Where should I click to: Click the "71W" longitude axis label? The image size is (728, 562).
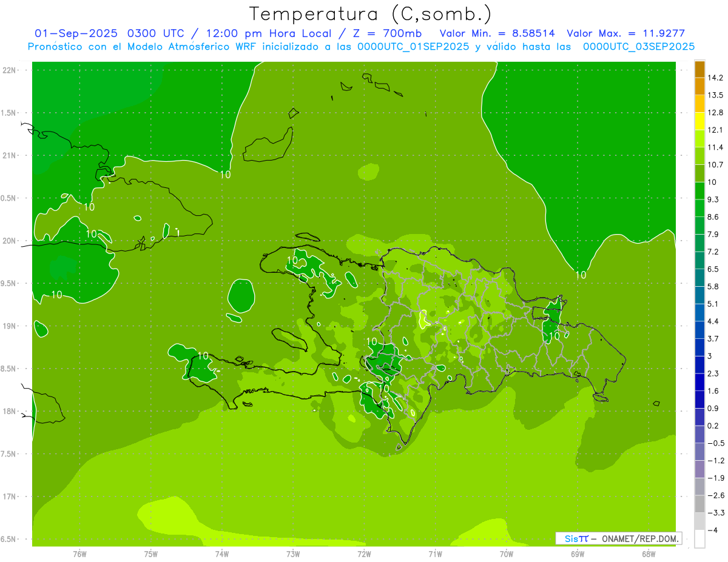coord(435,554)
